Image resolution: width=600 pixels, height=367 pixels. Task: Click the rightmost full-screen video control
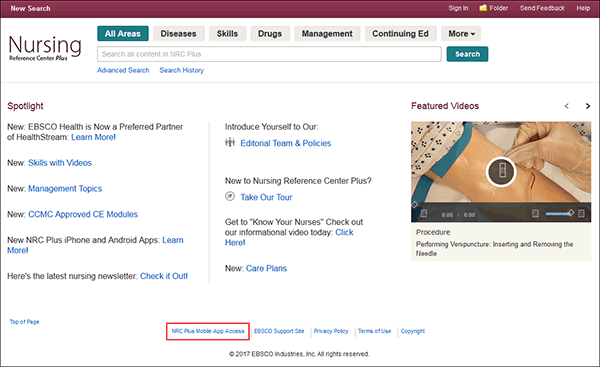[581, 214]
